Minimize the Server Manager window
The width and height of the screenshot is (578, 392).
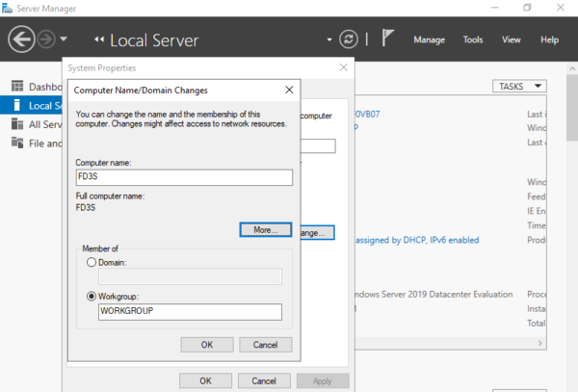click(x=495, y=8)
